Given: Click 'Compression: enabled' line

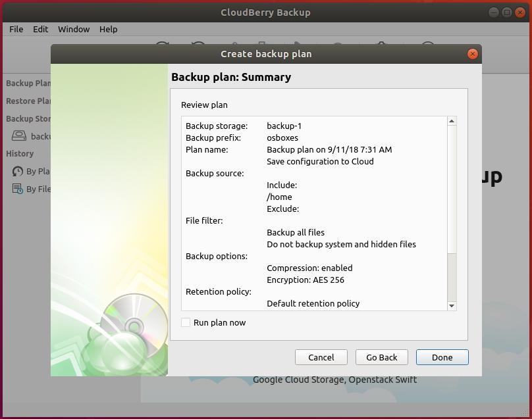Looking at the screenshot, I should pyautogui.click(x=309, y=268).
